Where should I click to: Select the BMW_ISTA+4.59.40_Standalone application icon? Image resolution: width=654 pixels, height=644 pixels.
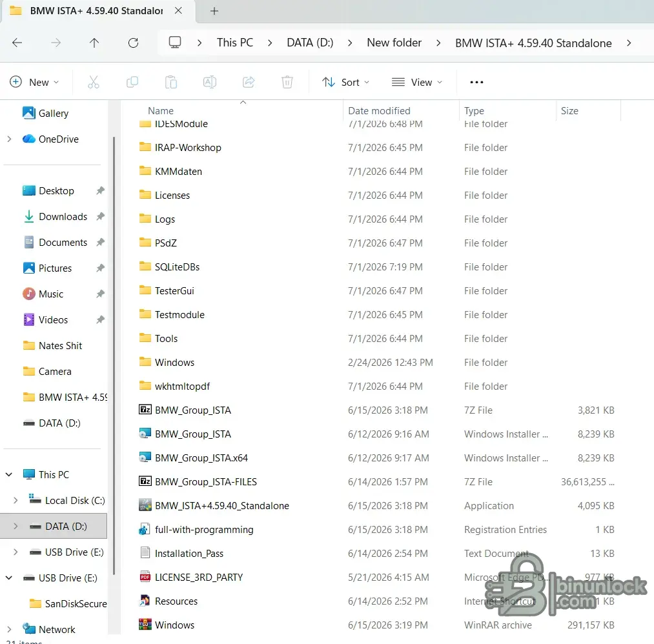click(145, 505)
